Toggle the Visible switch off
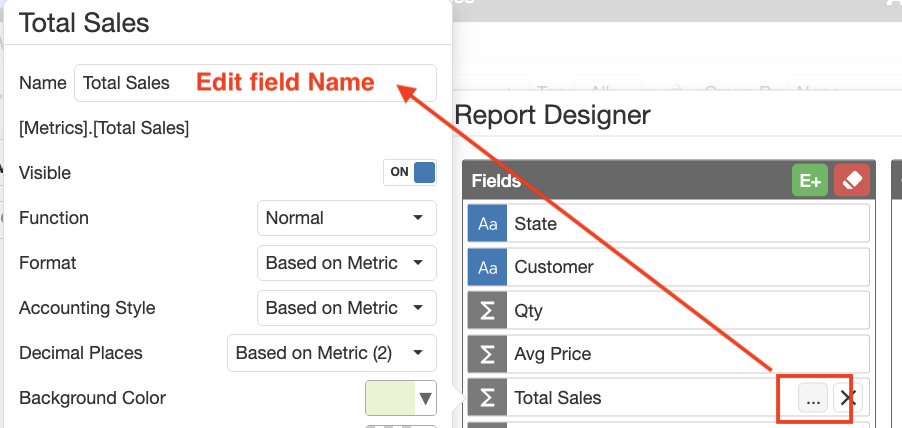This screenshot has width=902, height=428. [410, 173]
